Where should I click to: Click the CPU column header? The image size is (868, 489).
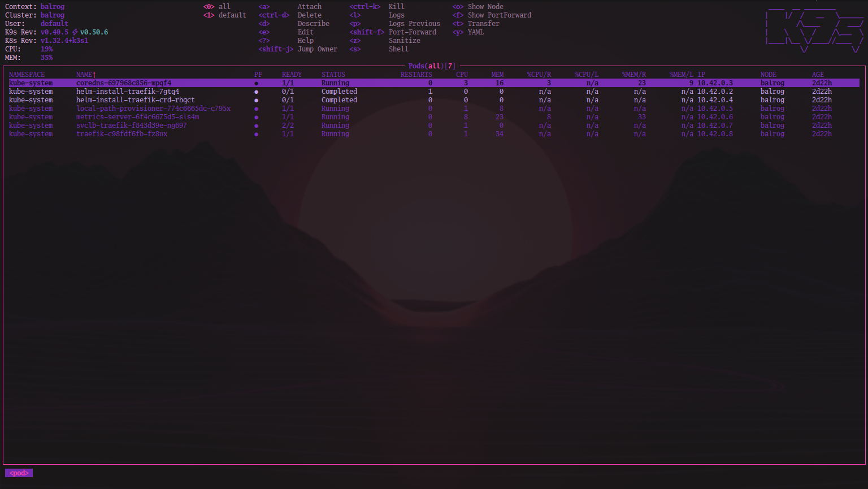462,75
